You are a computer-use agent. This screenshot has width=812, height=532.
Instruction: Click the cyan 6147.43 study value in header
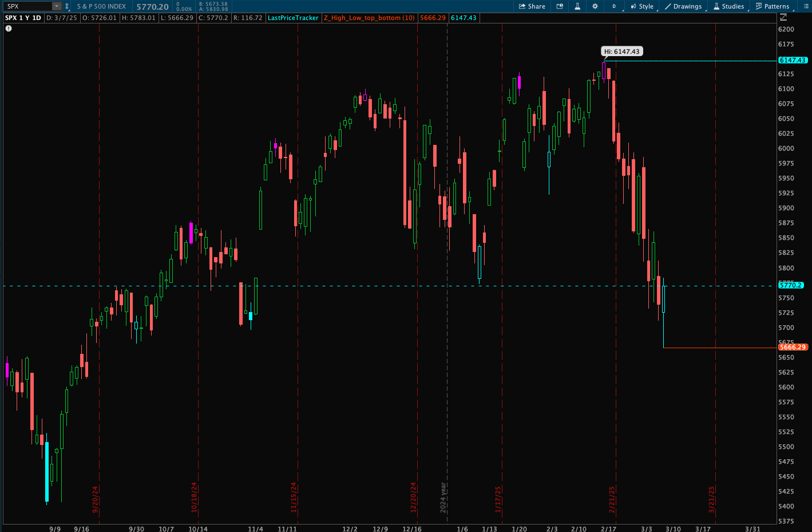coord(464,18)
